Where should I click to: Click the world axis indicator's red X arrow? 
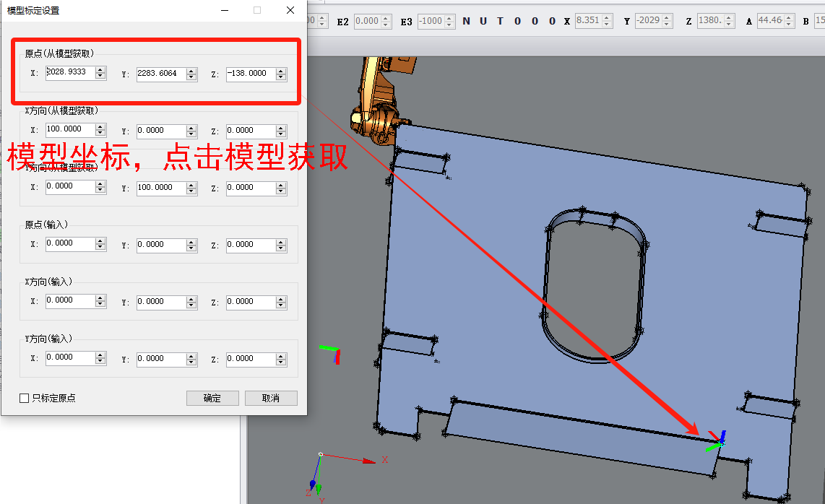(x=368, y=459)
